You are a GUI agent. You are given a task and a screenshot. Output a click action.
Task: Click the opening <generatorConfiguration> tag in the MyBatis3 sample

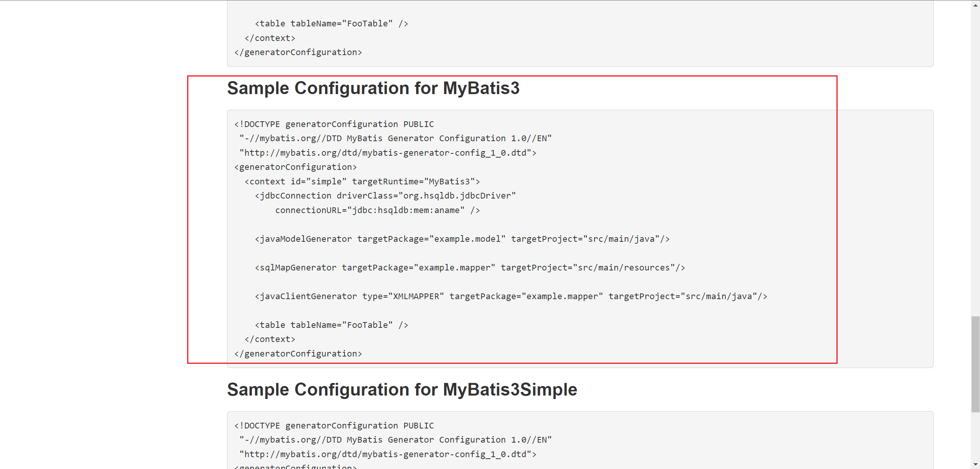tap(296, 167)
